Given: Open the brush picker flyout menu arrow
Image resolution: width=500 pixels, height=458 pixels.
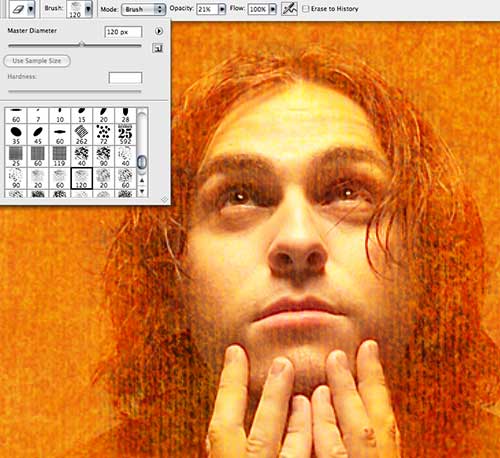Looking at the screenshot, I should point(159,31).
